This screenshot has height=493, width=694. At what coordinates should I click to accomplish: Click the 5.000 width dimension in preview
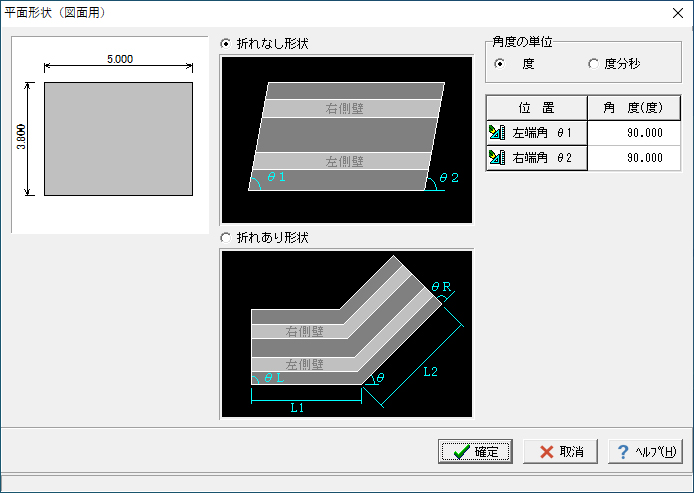click(120, 59)
